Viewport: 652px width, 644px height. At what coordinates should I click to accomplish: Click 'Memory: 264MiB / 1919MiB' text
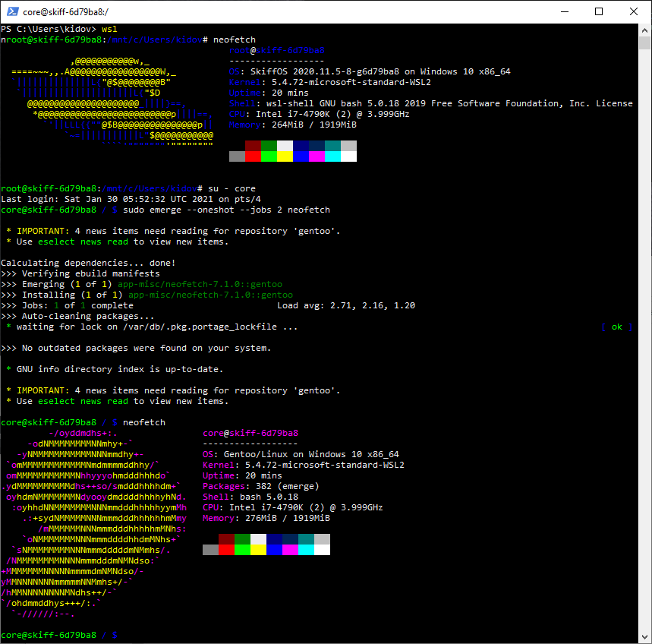click(x=293, y=125)
